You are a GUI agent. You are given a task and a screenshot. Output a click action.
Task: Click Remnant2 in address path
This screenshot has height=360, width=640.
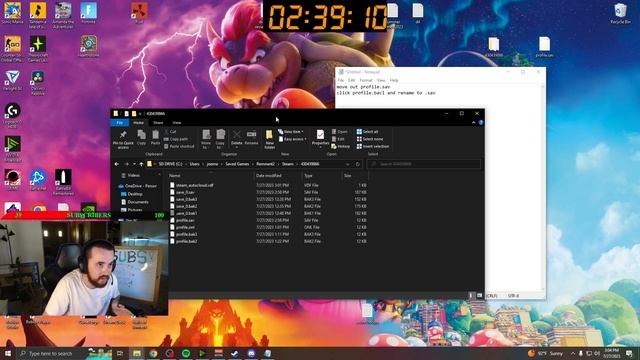265,164
